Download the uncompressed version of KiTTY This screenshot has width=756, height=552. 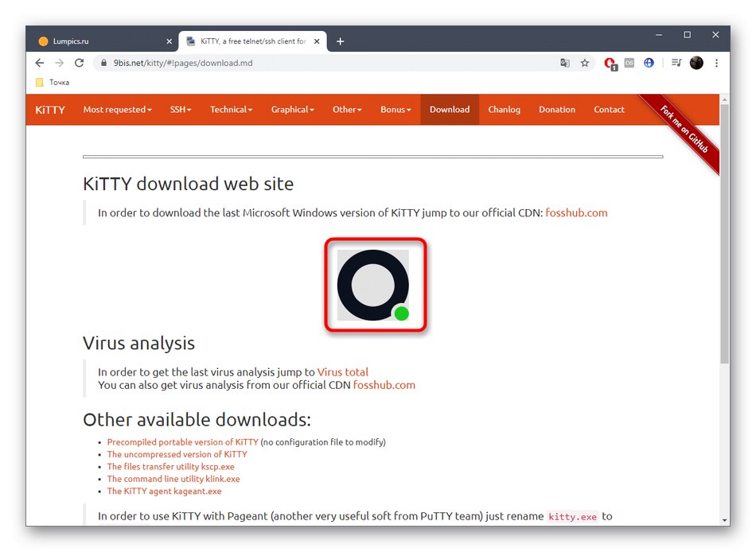177,454
